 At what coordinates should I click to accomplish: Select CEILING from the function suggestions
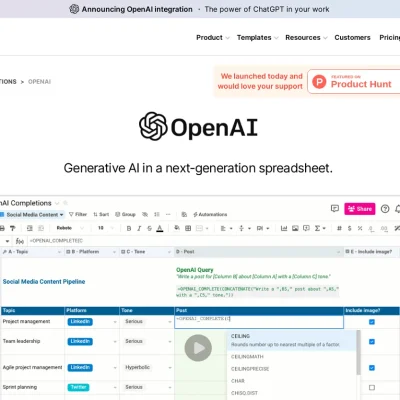coord(292,340)
